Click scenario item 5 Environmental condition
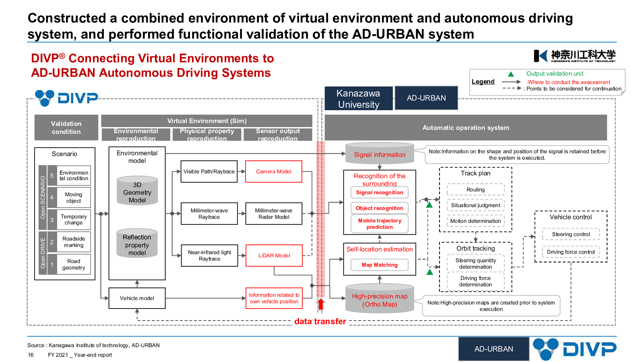 (x=69, y=175)
